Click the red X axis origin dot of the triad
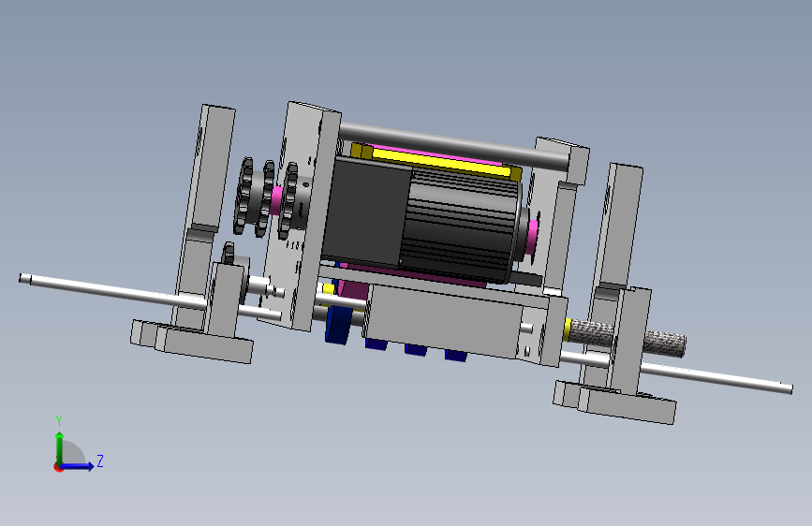812x526 pixels. (x=58, y=468)
